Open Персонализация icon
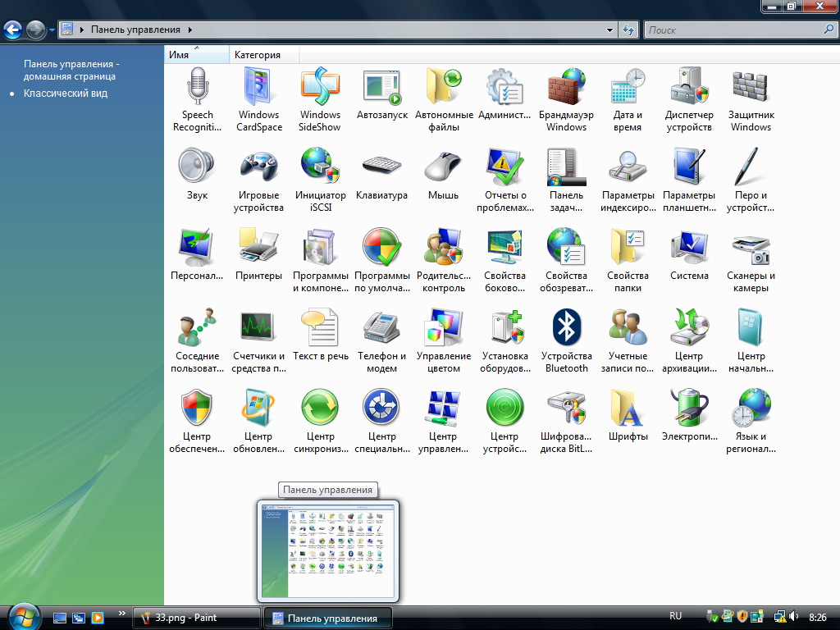Image resolution: width=840 pixels, height=630 pixels. pyautogui.click(x=197, y=247)
